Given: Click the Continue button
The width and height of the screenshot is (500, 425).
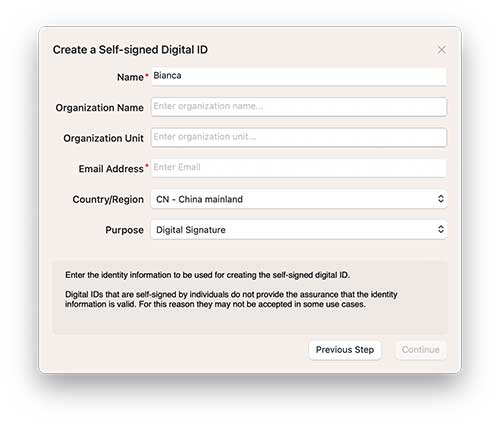Looking at the screenshot, I should [x=421, y=350].
